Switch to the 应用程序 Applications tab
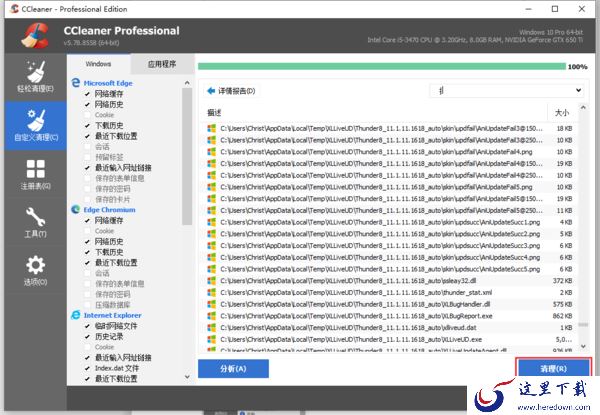This screenshot has width=600, height=415. [x=162, y=64]
